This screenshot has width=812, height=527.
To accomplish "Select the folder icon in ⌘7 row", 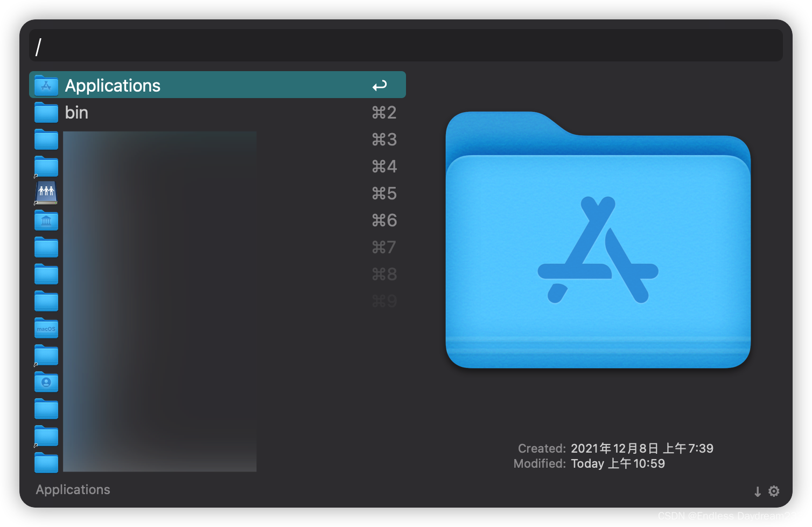I will tap(46, 247).
